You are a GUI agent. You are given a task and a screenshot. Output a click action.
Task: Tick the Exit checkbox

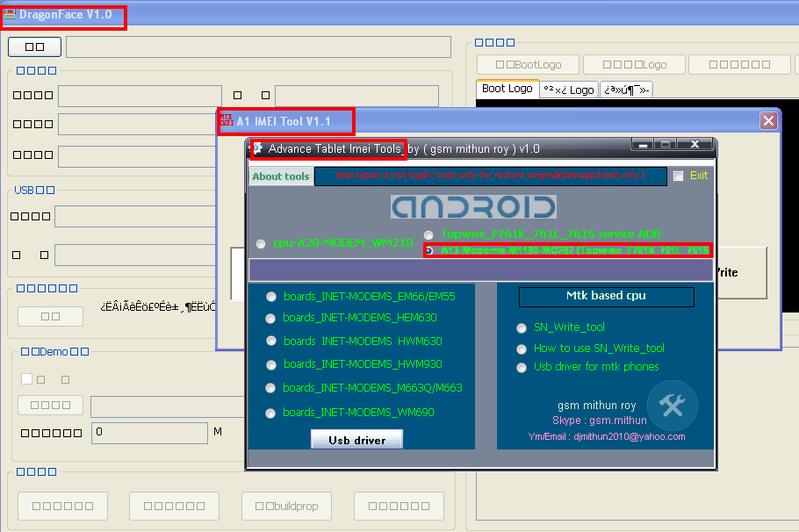[678, 176]
